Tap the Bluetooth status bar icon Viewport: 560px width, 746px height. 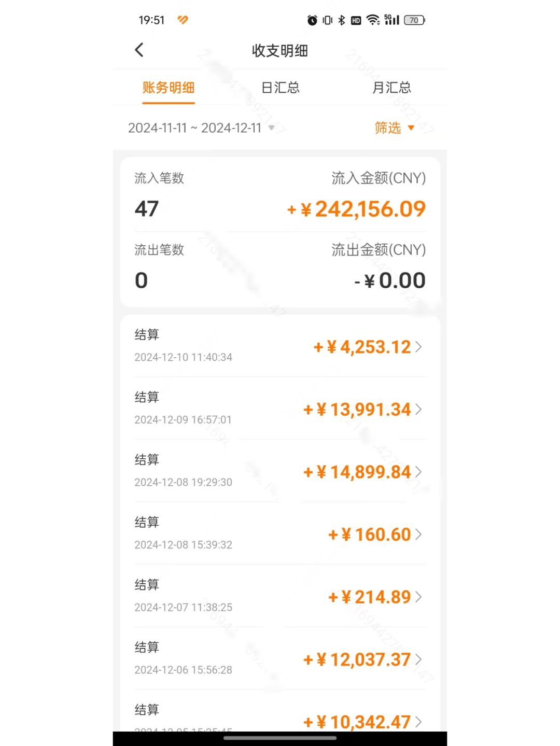(342, 20)
